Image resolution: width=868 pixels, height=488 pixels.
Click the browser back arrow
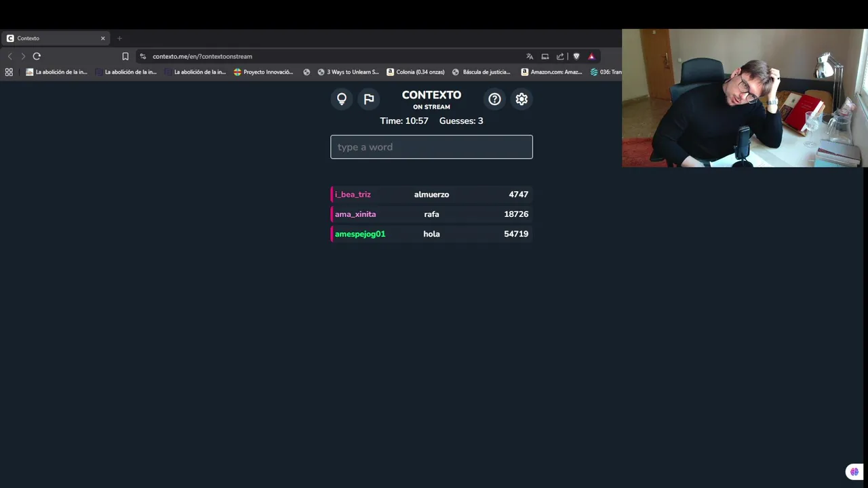pos(9,56)
